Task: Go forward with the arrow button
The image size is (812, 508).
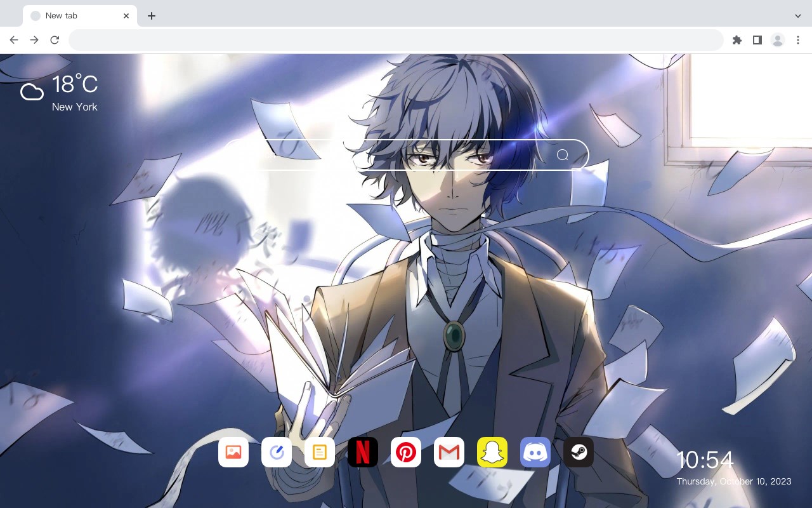Action: pos(34,40)
